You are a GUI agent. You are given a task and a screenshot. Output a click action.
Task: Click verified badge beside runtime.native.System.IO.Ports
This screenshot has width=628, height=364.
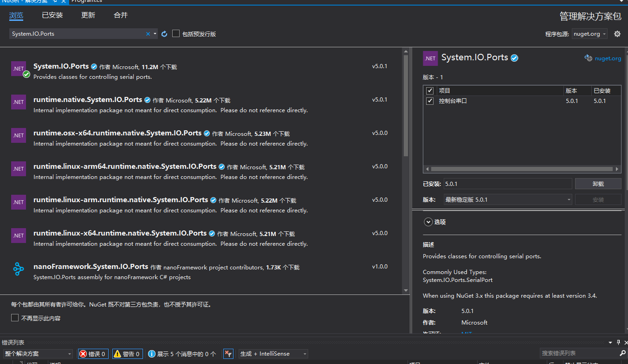click(147, 100)
